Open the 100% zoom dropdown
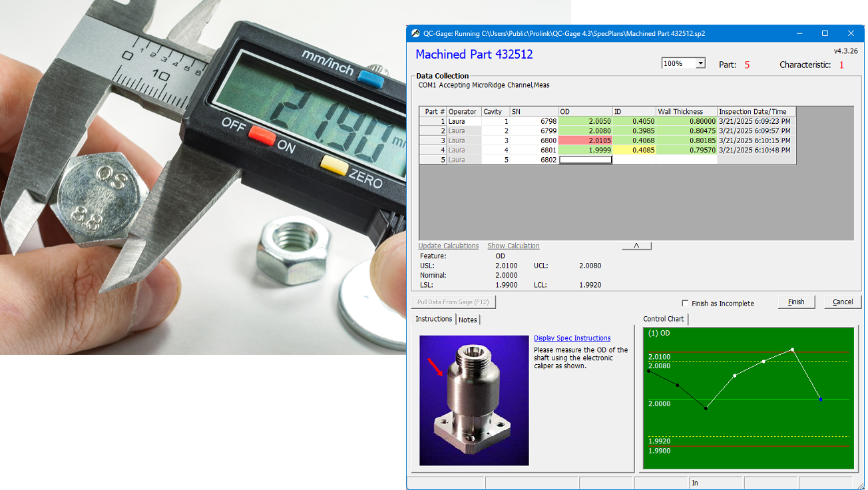Image resolution: width=868 pixels, height=490 pixels. [x=700, y=64]
